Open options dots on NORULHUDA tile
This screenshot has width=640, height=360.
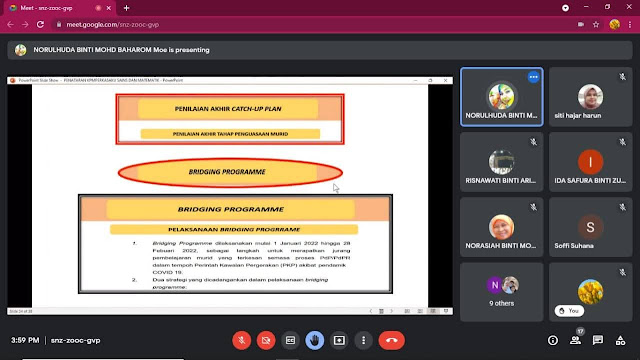[533, 77]
